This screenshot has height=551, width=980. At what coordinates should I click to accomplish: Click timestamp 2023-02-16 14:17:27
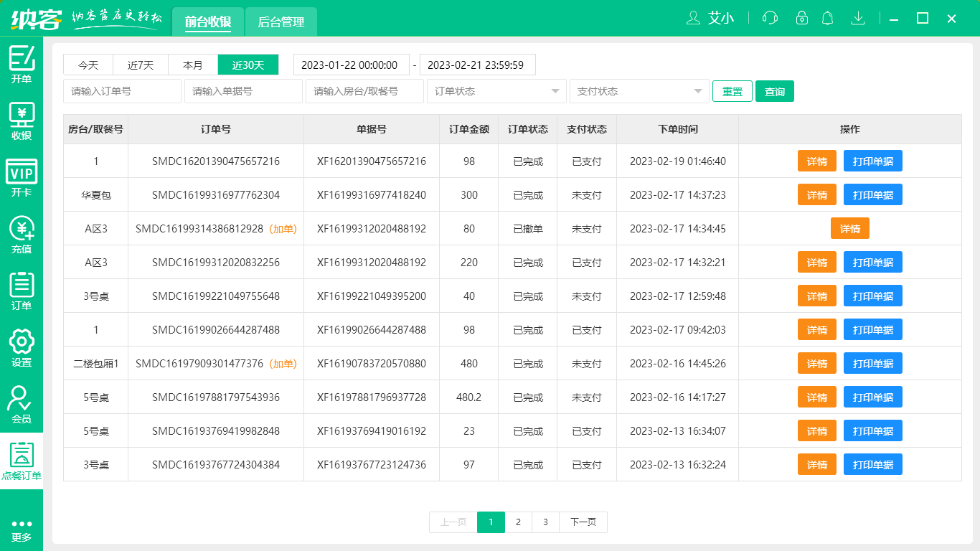(x=678, y=397)
